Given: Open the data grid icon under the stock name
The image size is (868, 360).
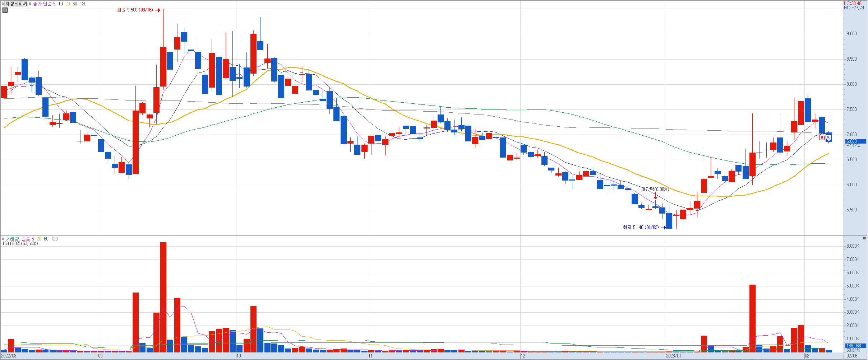Looking at the screenshot, I should click(5, 10).
